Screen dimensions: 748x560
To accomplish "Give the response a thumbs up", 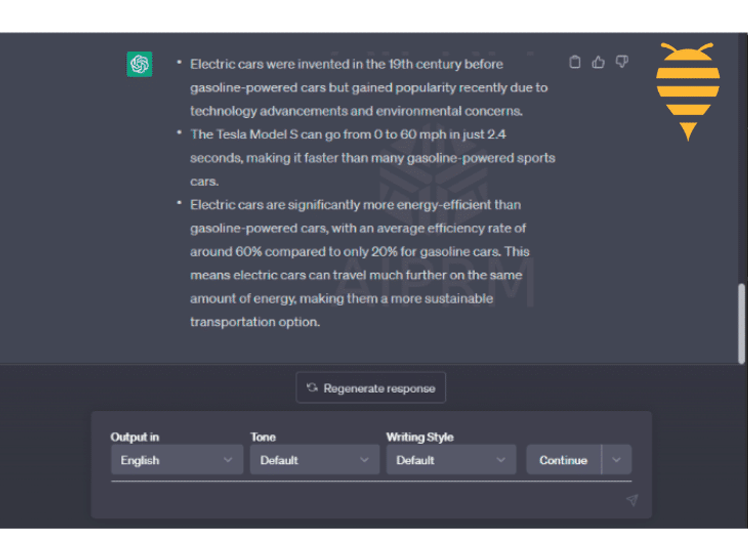I will (x=598, y=62).
